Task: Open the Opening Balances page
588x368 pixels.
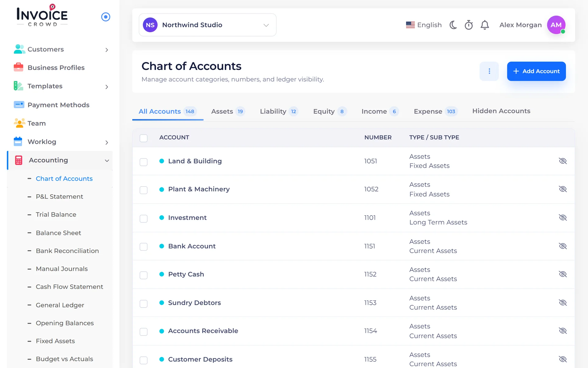Action: click(x=65, y=323)
